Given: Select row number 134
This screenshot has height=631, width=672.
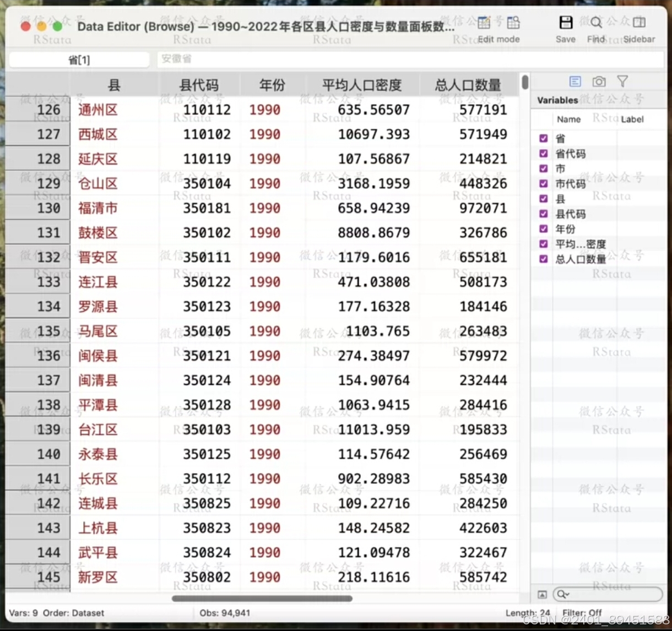Looking at the screenshot, I should click(x=38, y=306).
